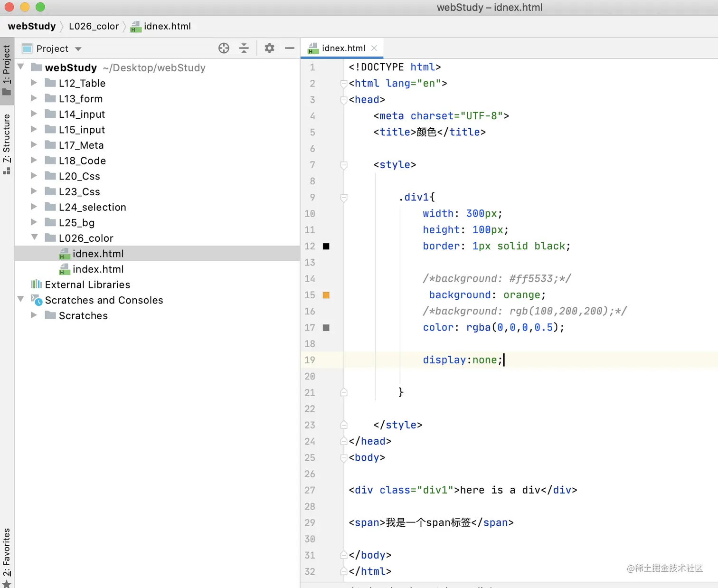Screen dimensions: 718x588
Task: Select the idnex.html editor tab
Action: pos(343,48)
